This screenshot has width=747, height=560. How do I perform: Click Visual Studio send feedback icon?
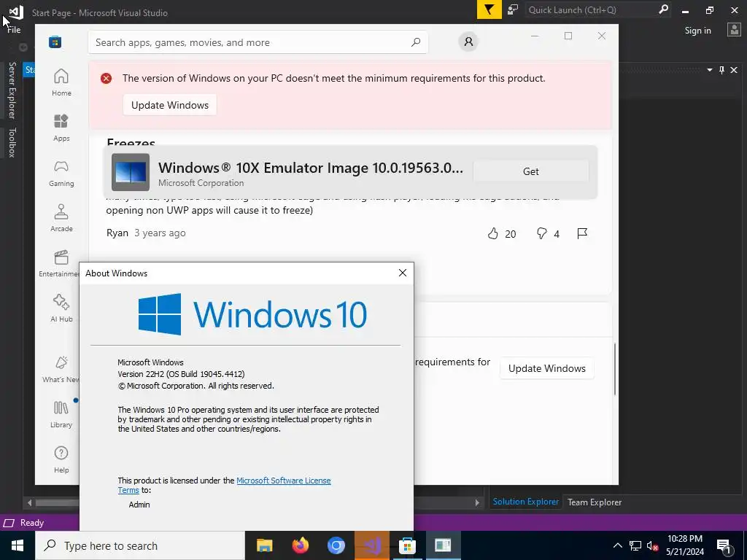click(x=513, y=9)
